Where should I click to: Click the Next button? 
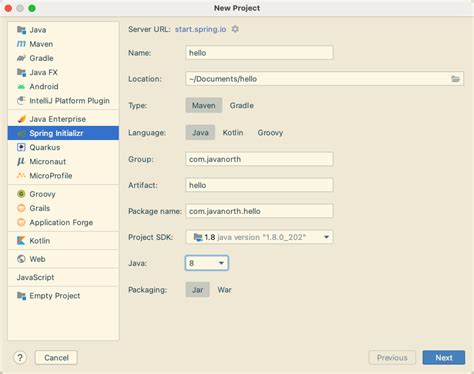pyautogui.click(x=444, y=358)
